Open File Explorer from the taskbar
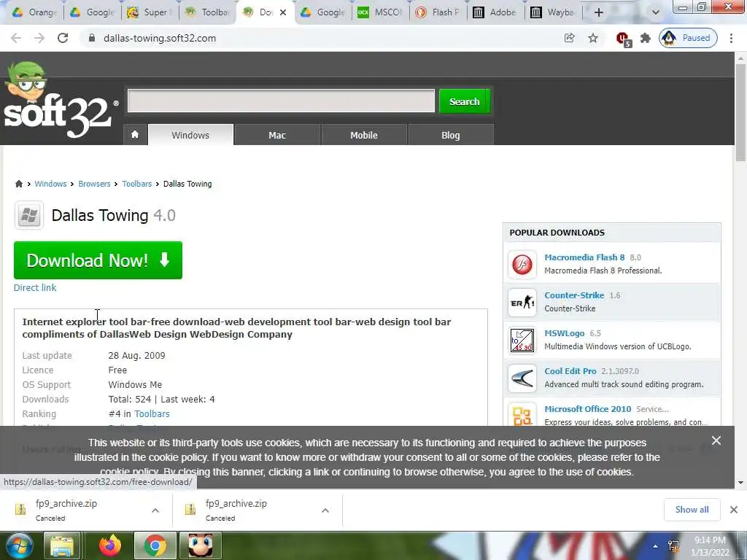The height and width of the screenshot is (560, 747). (62, 545)
